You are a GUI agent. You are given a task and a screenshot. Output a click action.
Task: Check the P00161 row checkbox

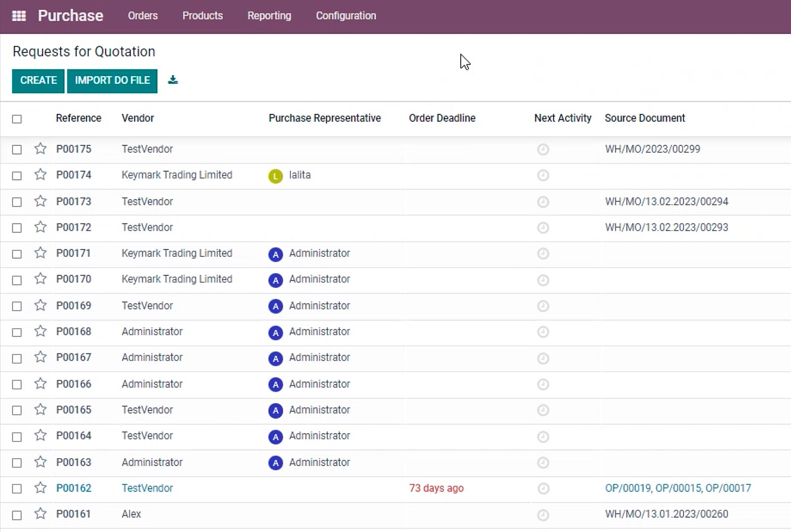[x=17, y=515]
